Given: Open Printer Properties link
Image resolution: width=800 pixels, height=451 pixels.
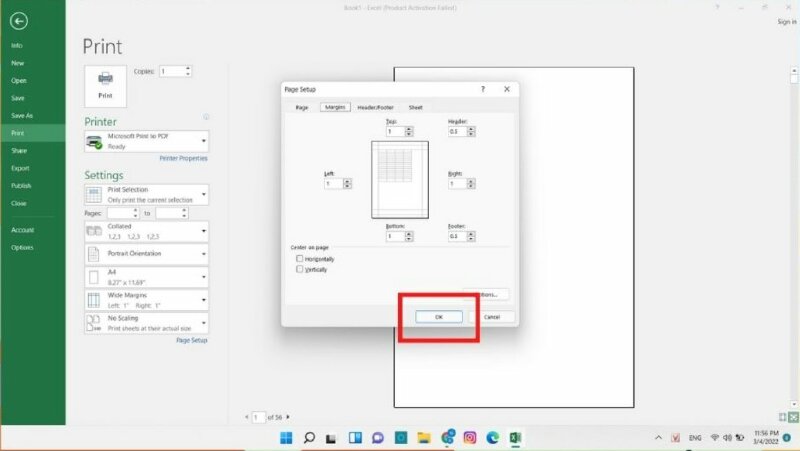Looking at the screenshot, I should 183,158.
